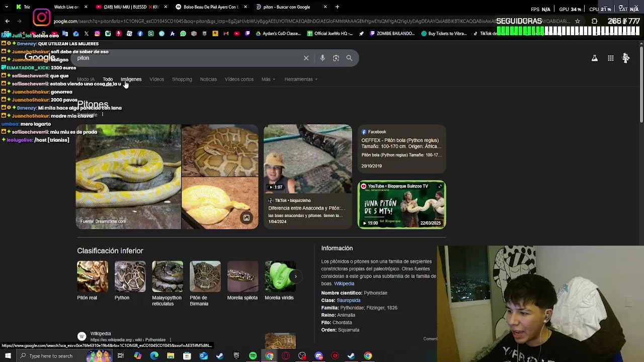The height and width of the screenshot is (362, 644).
Task: Open the browser extensions puzzle icon
Action: tap(594, 21)
